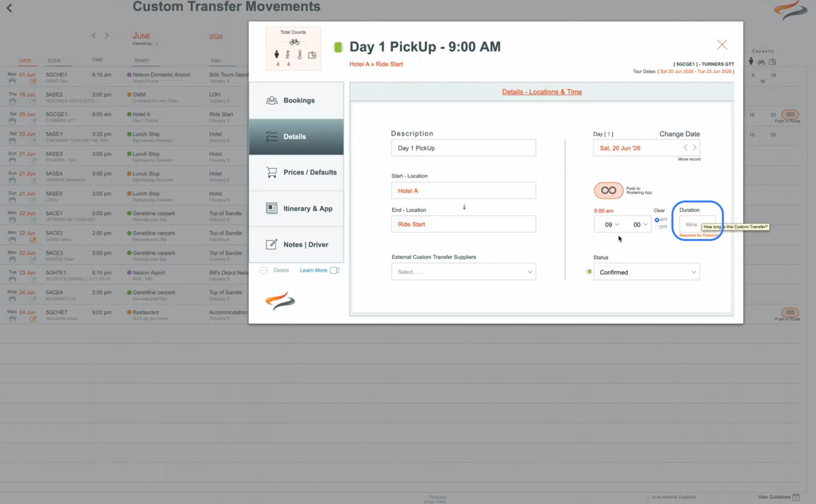This screenshot has width=816, height=504.
Task: Click Details - Locations & Time link
Action: pos(542,92)
